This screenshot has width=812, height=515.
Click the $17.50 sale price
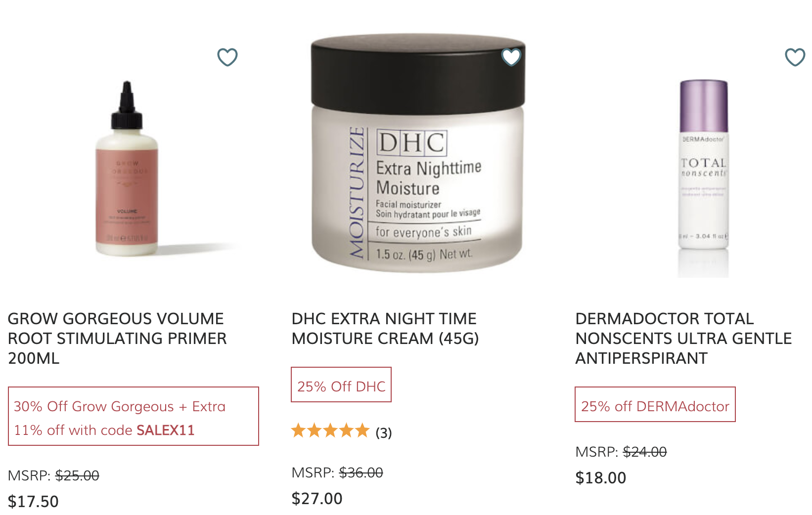point(33,502)
